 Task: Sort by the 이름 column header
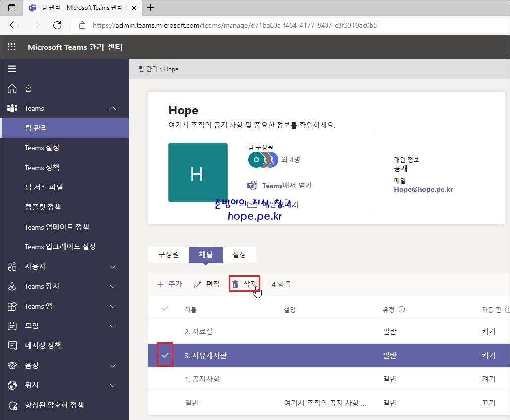tap(191, 310)
